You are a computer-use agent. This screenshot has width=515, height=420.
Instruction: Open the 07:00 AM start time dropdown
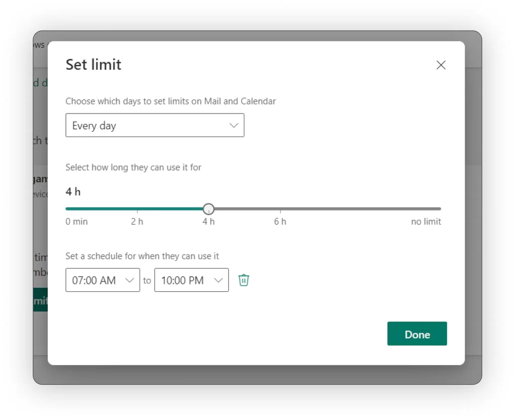point(103,280)
